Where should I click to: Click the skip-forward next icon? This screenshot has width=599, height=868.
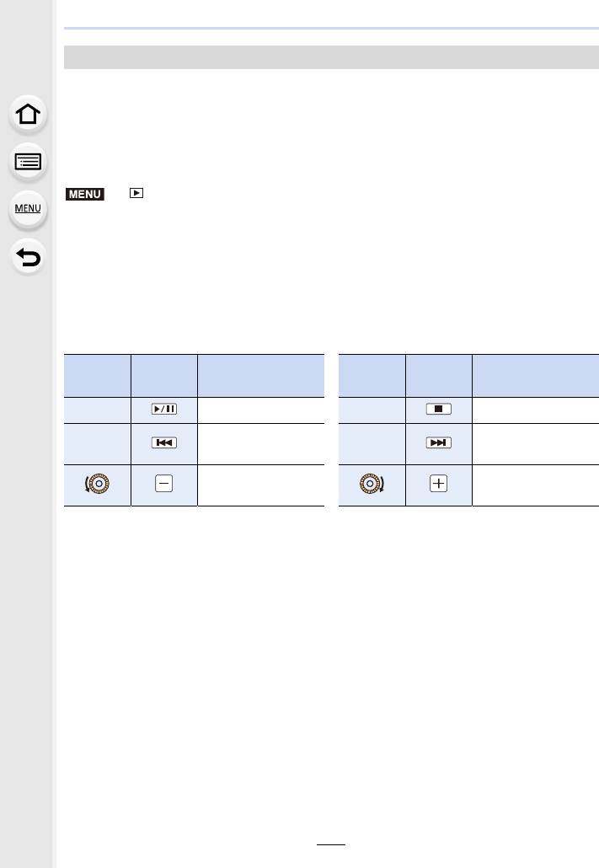click(439, 442)
